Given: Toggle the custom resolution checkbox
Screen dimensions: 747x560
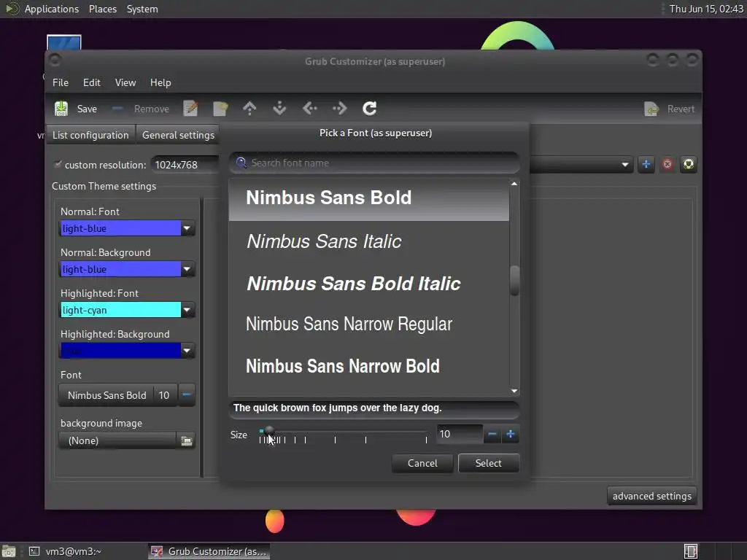Looking at the screenshot, I should [x=58, y=164].
